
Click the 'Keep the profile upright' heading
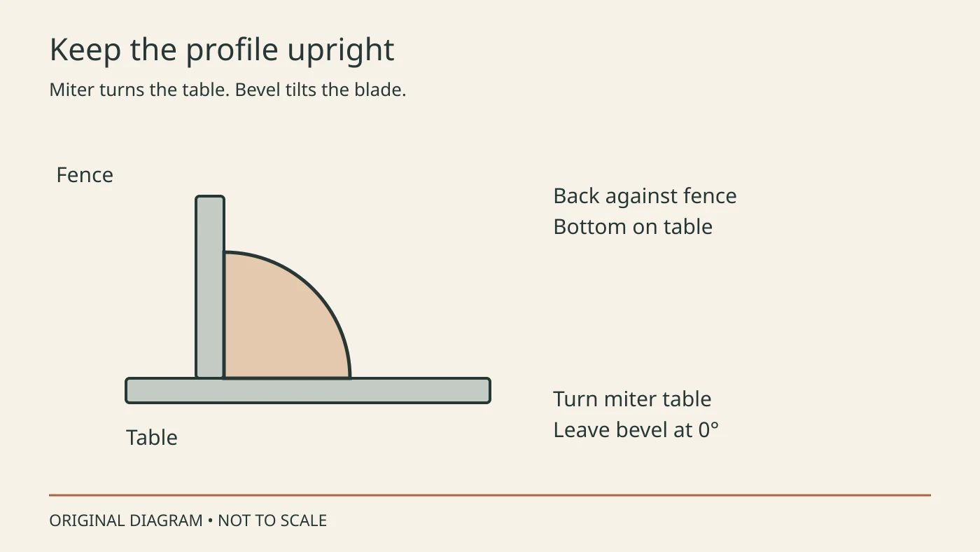pyautogui.click(x=222, y=50)
